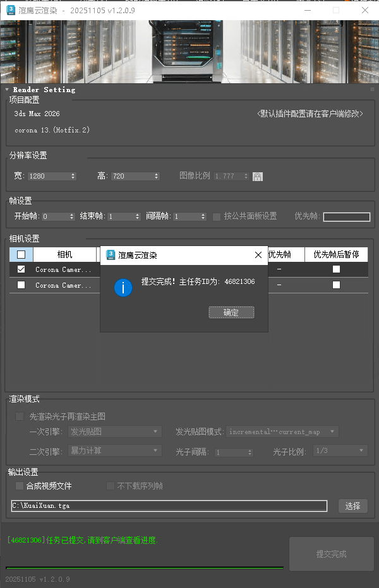Toggle 优先帧后暂停 checkbox in second camera row
This screenshot has width=379, height=588.
pyautogui.click(x=336, y=285)
